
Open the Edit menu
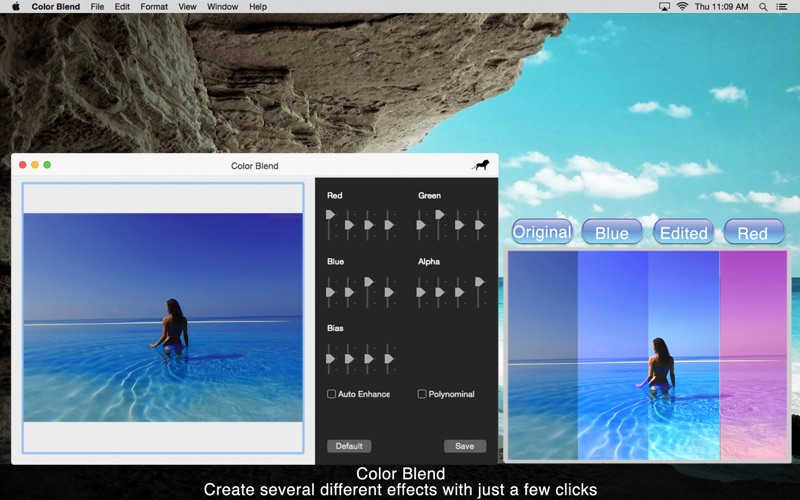tap(122, 7)
